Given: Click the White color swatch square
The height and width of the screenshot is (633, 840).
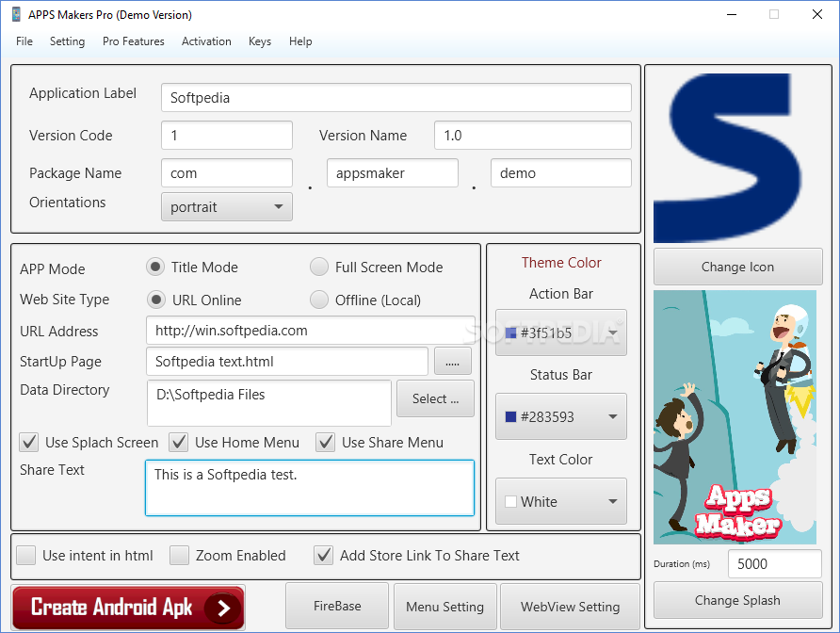Looking at the screenshot, I should tap(510, 502).
